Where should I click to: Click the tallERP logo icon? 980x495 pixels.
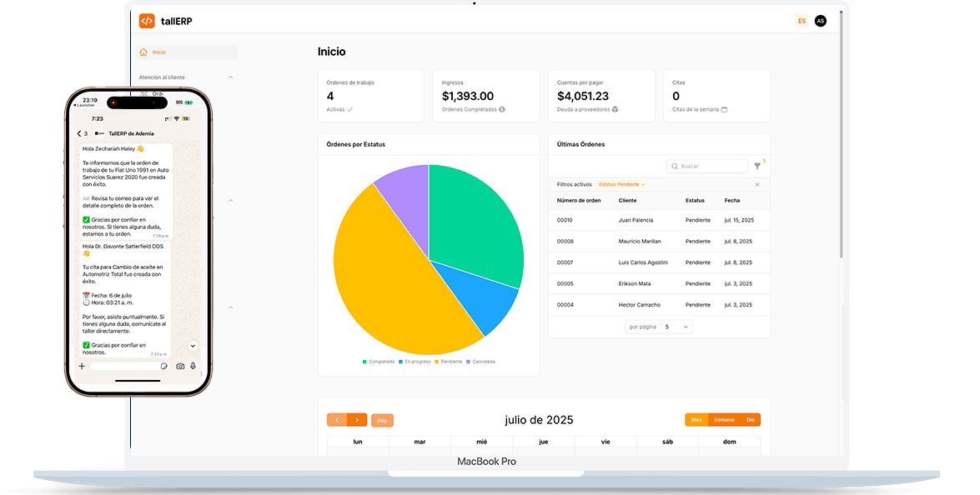point(147,21)
